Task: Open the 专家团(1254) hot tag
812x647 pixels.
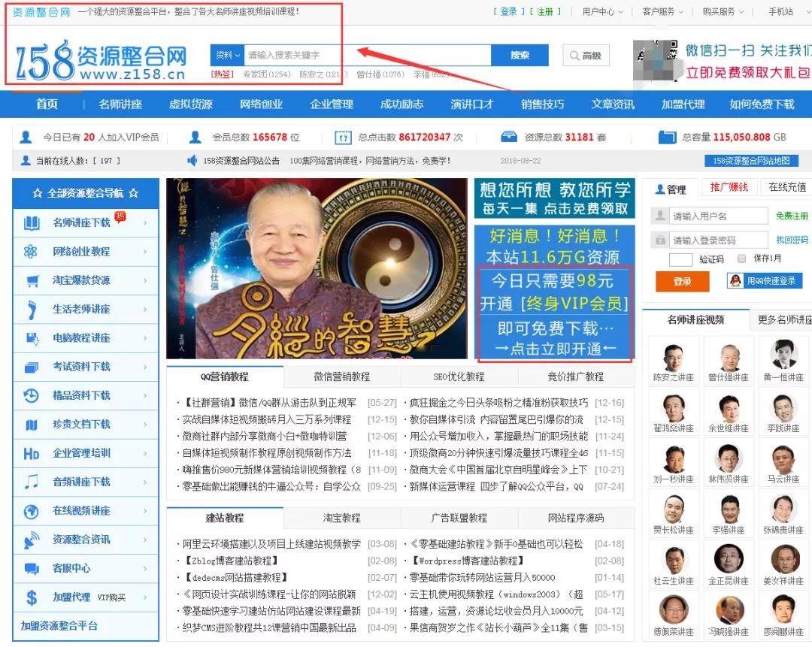Action: click(x=266, y=74)
